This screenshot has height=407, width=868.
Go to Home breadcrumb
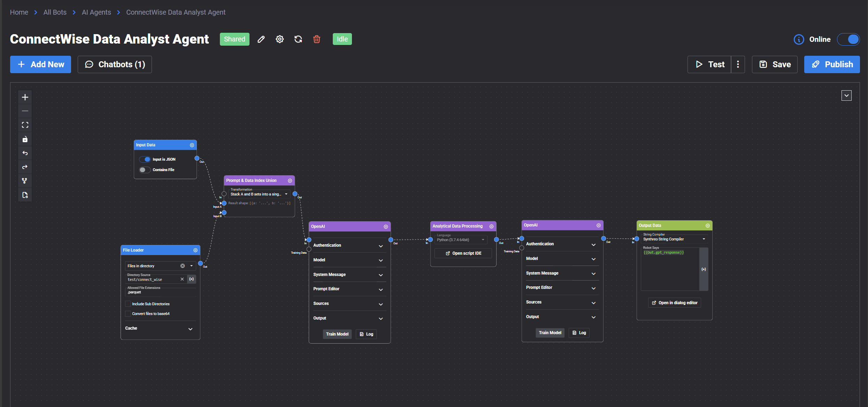pyautogui.click(x=19, y=12)
